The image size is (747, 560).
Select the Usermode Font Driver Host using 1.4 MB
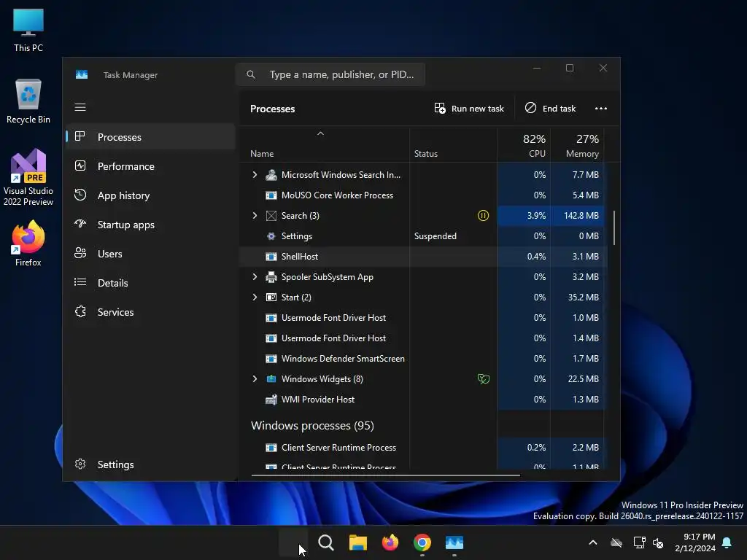tap(333, 338)
